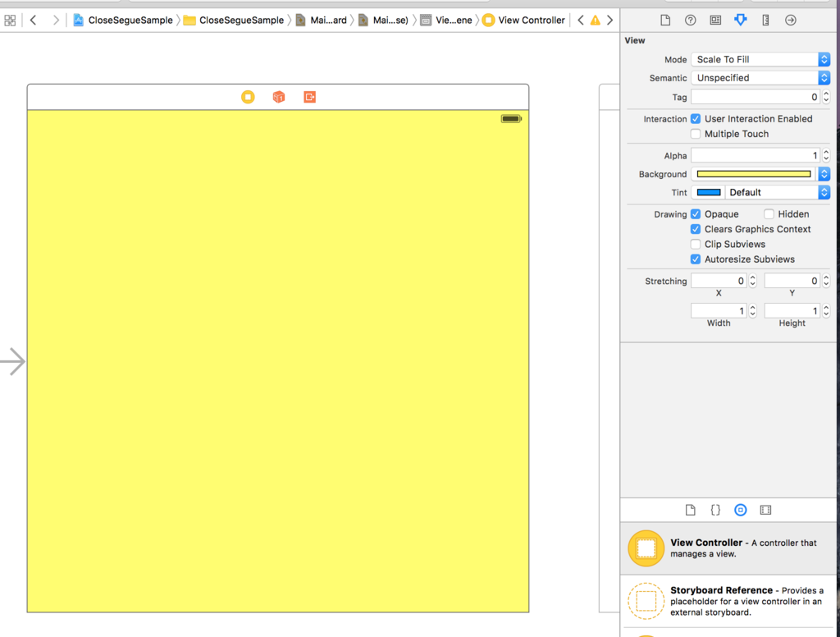Open the Vie...ene scene breadcrumb
The height and width of the screenshot is (637, 840).
point(446,21)
